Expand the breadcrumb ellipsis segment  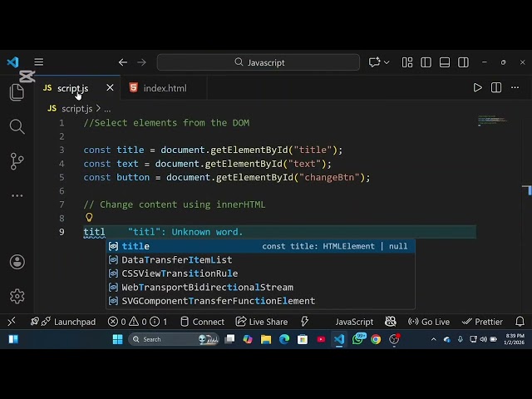coord(107,110)
